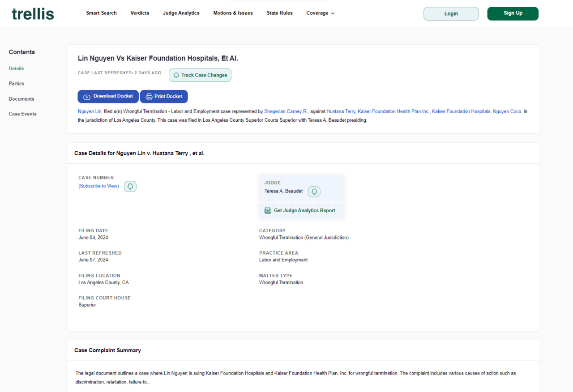Viewport: 573px width, 392px height.
Task: Click bell icon next to case number
Action: pyautogui.click(x=130, y=186)
